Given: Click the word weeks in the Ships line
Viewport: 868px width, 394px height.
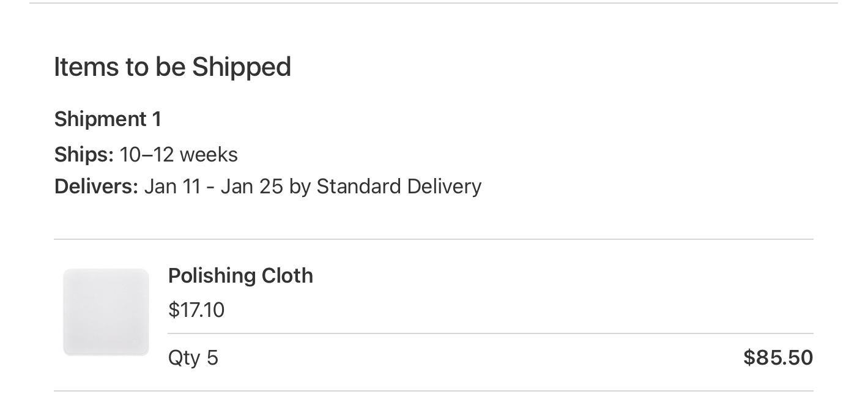Looking at the screenshot, I should [209, 155].
